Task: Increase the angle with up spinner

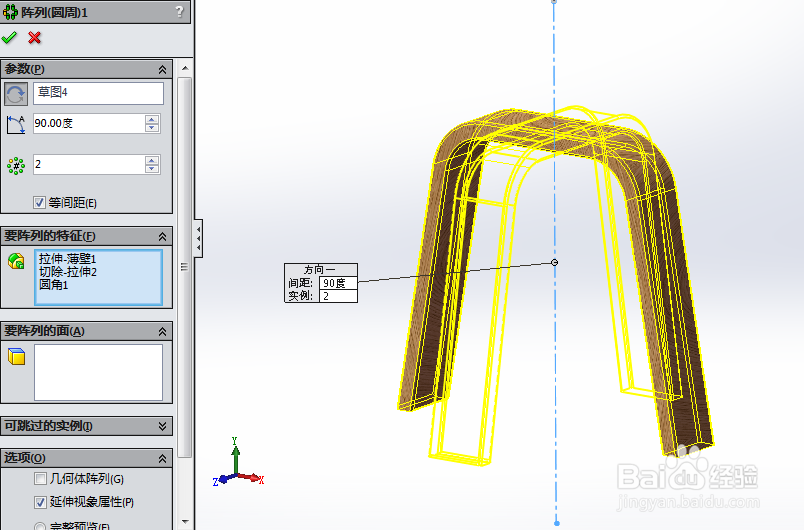Action: coord(152,119)
